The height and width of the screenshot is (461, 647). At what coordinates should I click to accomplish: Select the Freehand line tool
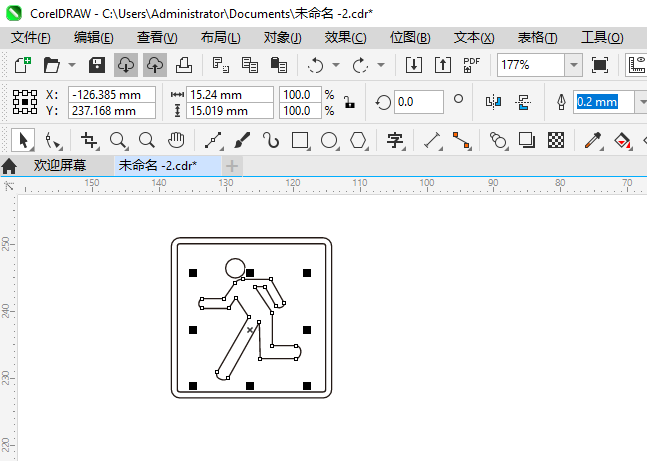(213, 140)
